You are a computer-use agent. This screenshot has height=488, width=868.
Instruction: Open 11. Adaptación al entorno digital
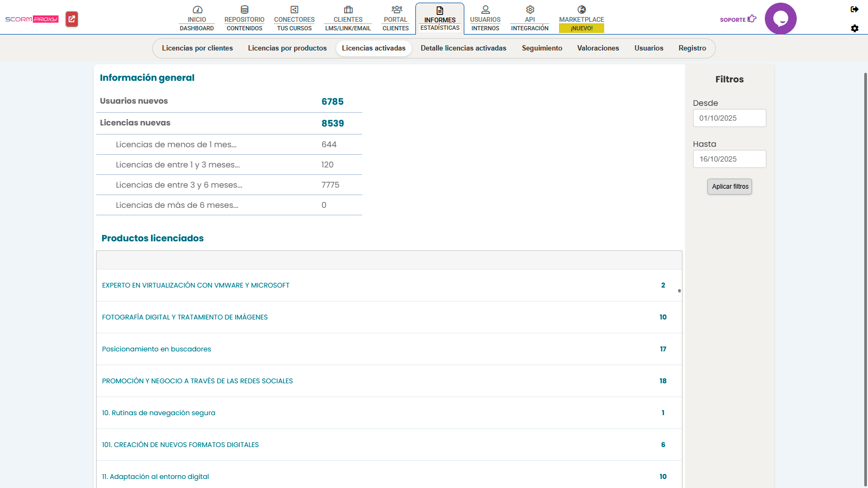155,477
